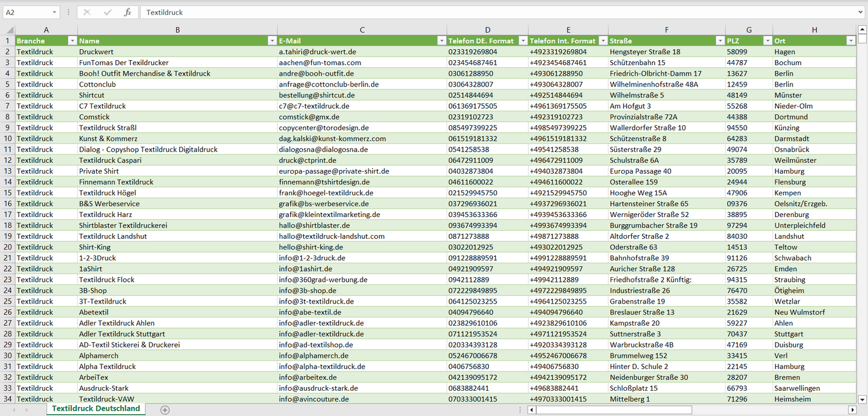Click the horizontal scrollbar left arrow
The width and height of the screenshot is (868, 416).
(532, 410)
